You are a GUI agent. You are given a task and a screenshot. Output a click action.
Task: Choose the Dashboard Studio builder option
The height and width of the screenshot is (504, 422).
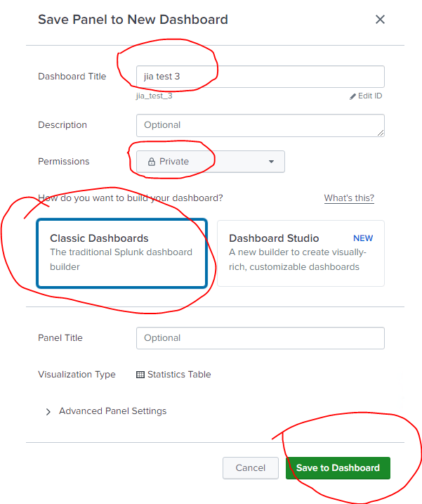301,253
